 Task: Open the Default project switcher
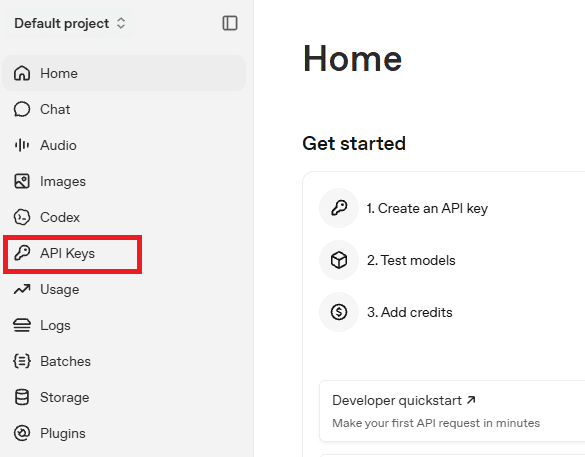click(x=70, y=23)
